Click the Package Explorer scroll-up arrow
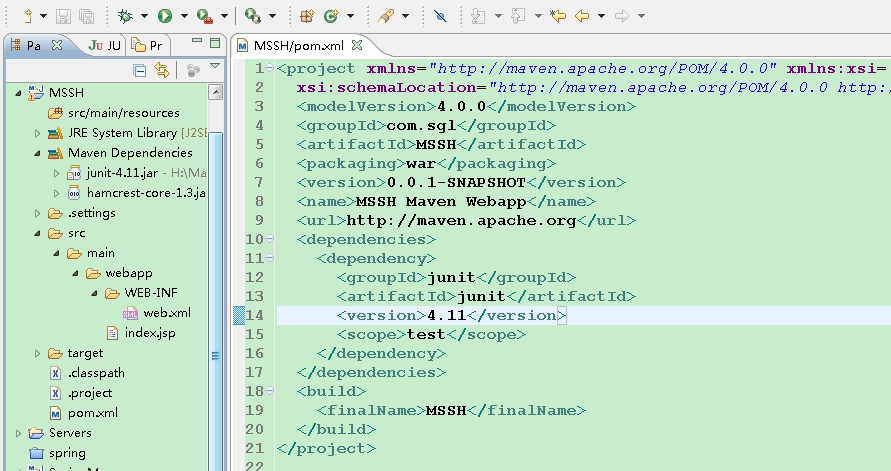Viewport: 891px width, 471px height. (x=215, y=92)
